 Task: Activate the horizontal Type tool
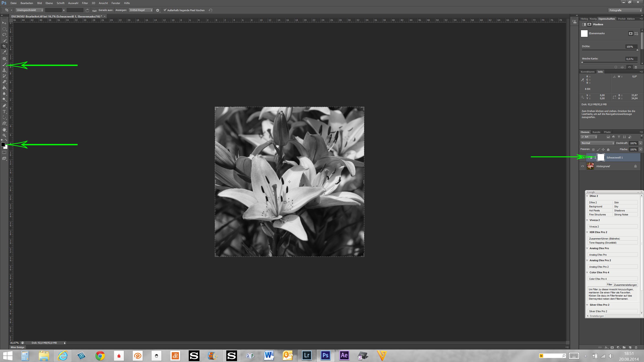4,112
